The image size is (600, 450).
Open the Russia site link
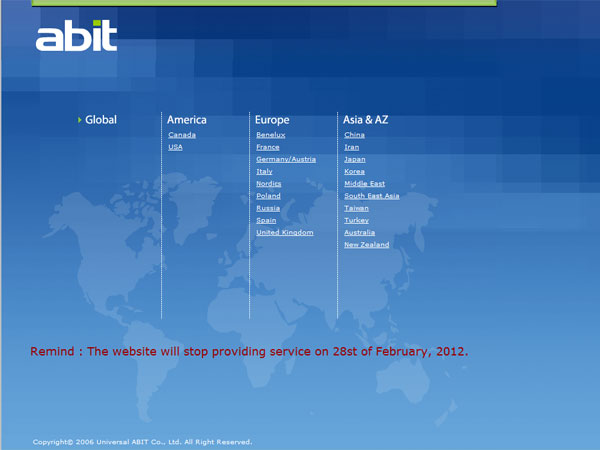[x=268, y=208]
